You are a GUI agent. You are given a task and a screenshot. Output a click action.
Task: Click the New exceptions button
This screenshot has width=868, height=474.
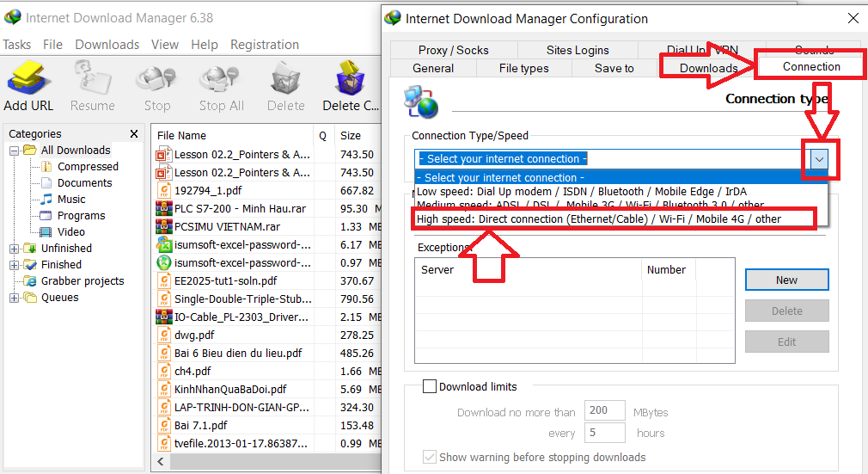(x=786, y=280)
